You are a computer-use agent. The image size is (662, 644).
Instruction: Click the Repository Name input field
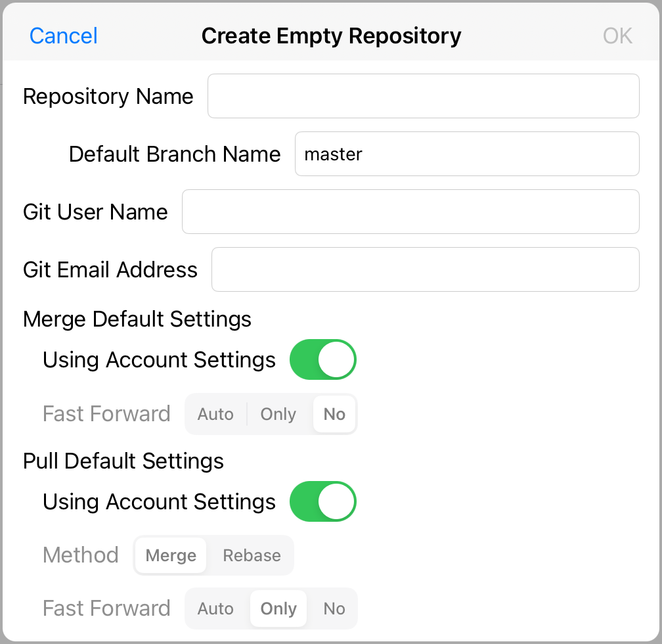(x=424, y=96)
